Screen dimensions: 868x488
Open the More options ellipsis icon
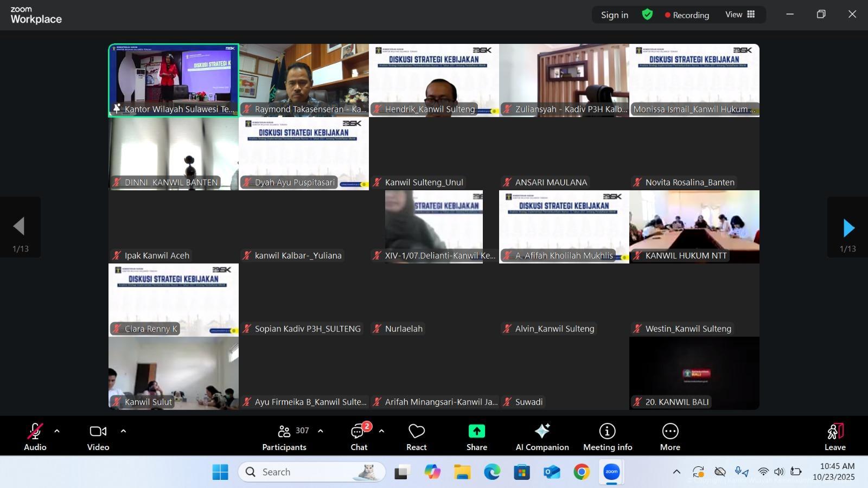tap(670, 432)
